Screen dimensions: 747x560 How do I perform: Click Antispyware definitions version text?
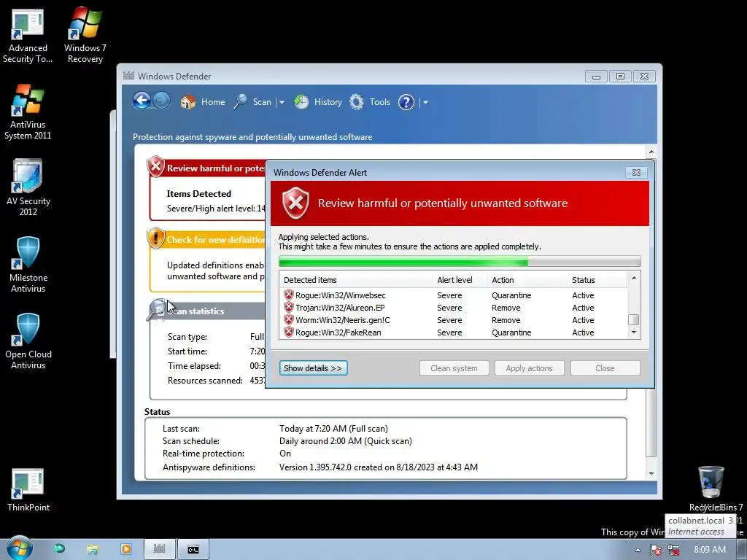point(379,467)
